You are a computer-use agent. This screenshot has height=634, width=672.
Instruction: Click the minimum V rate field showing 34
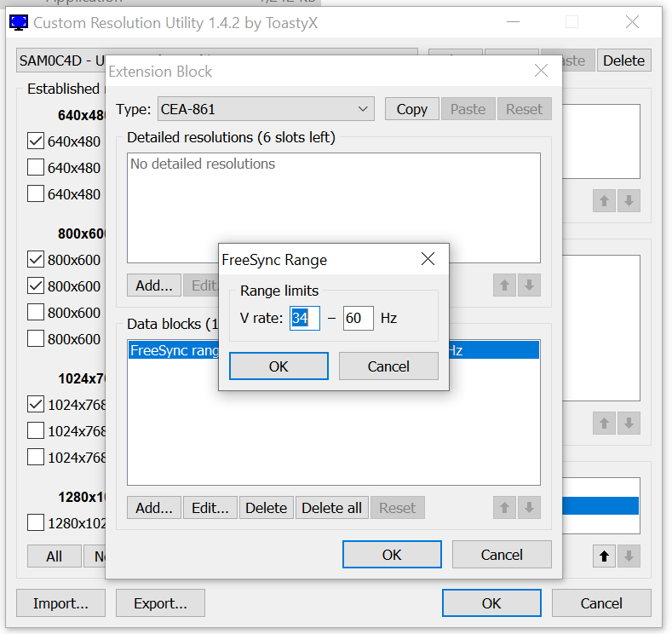click(x=304, y=319)
